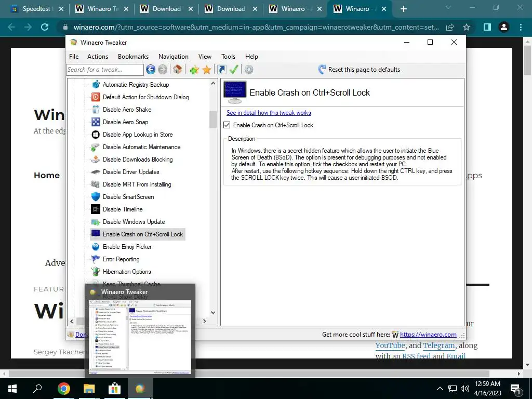Click the Enable Emoji Picker icon
This screenshot has width=532, height=399.
click(x=96, y=247)
